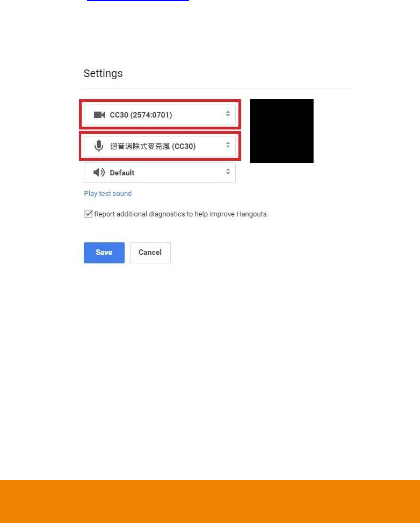Screen dimensions: 420x523
Task: Click the speaker icon next to Default
Action: point(99,173)
